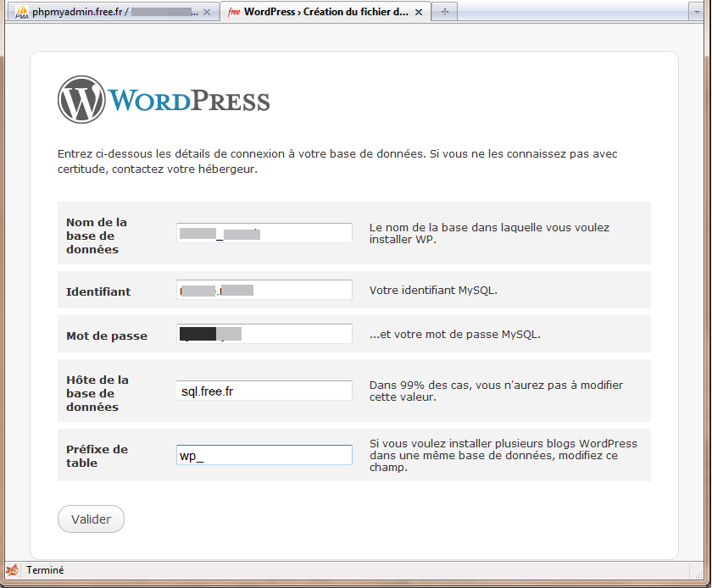
Task: Click the Mot de passe label
Action: (107, 336)
